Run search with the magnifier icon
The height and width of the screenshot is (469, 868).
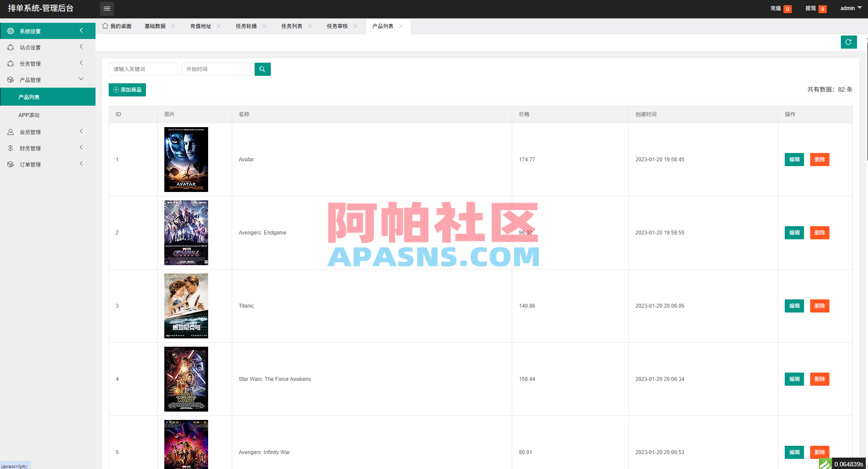coord(262,69)
